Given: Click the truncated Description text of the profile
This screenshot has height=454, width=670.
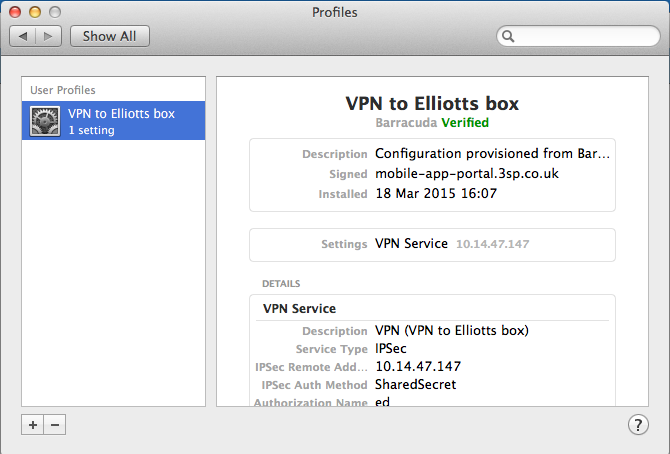Looking at the screenshot, I should [492, 153].
